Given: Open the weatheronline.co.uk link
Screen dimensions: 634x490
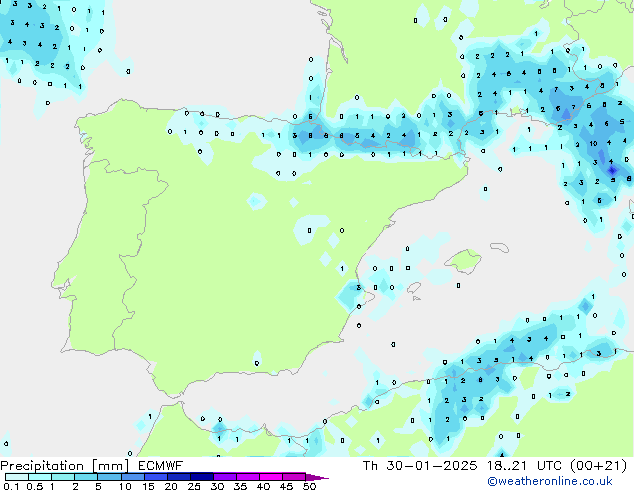Looking at the screenshot, I should [x=550, y=481].
